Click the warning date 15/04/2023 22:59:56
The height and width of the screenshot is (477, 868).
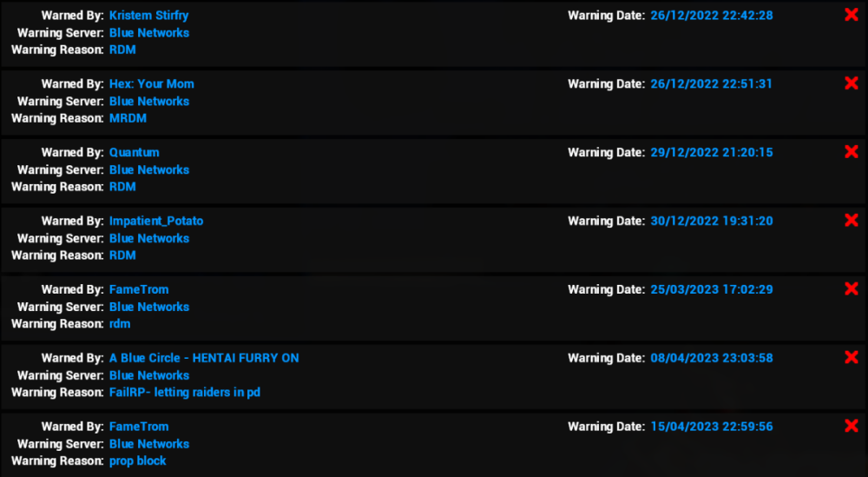coord(711,427)
